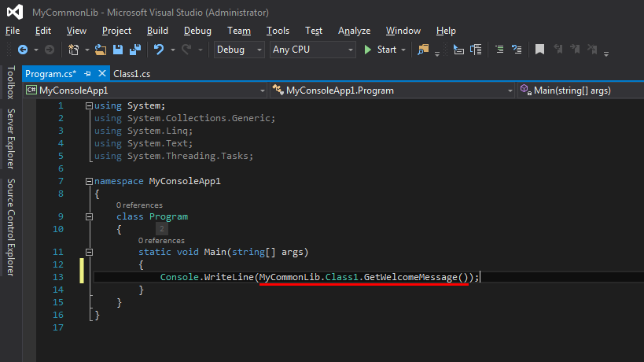Switch to the Class1.cs tab

coord(131,73)
